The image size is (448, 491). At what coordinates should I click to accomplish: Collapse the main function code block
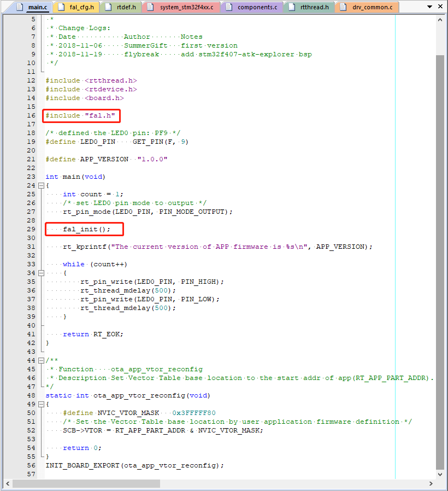pyautogui.click(x=41, y=185)
